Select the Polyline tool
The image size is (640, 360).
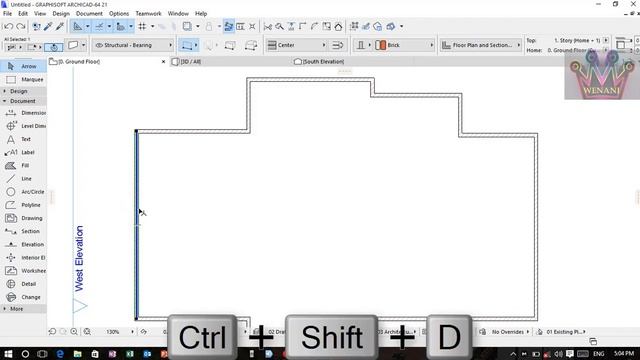(x=24, y=205)
